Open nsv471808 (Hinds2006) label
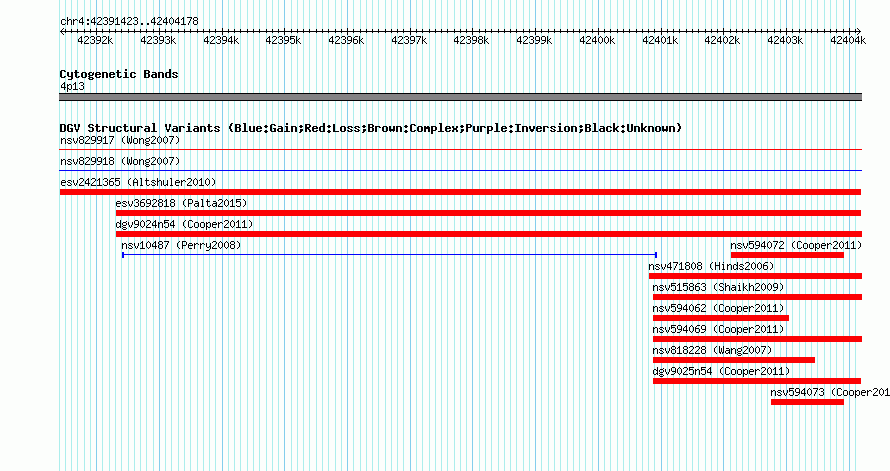 coord(711,266)
